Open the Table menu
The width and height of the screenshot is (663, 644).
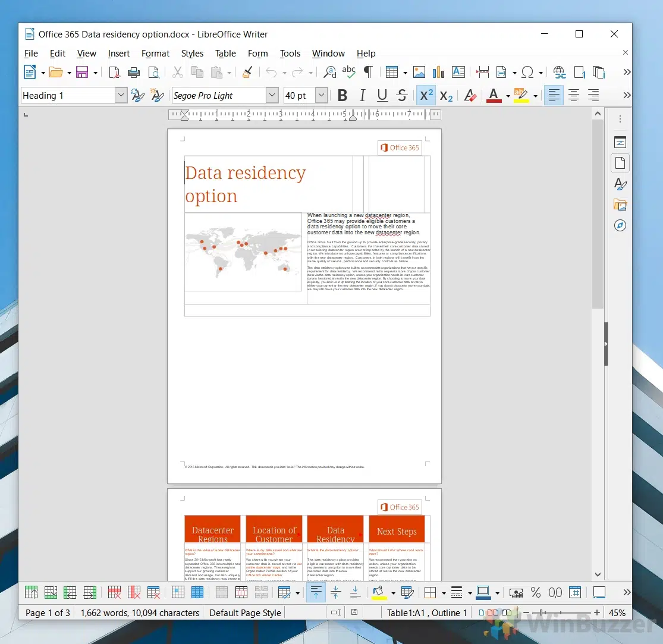pos(225,54)
